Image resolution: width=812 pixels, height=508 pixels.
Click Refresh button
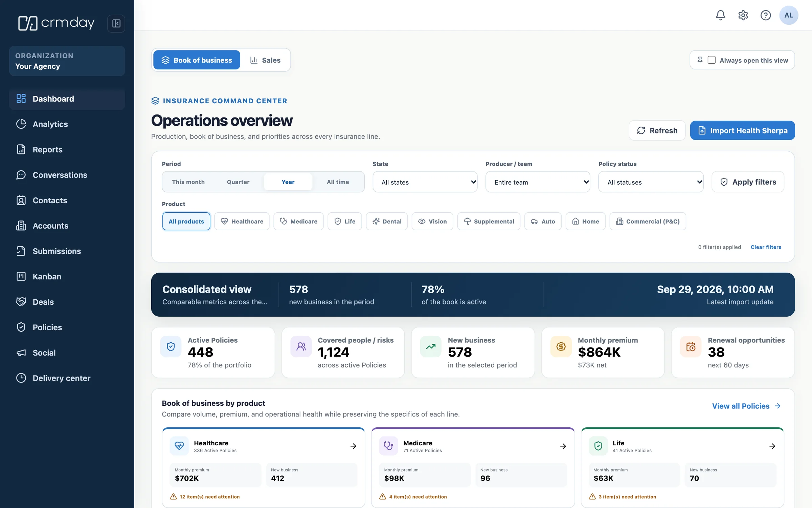pyautogui.click(x=657, y=130)
